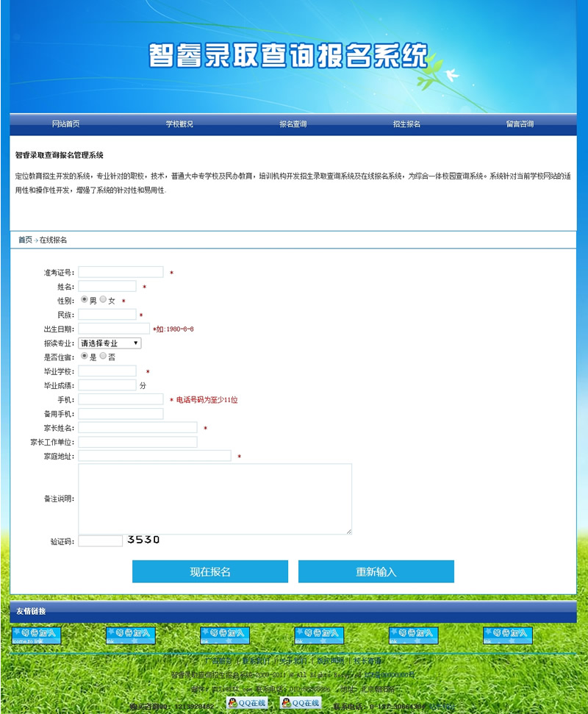Open the 请选择专业 major dropdown
The height and width of the screenshot is (714, 588).
tap(112, 343)
